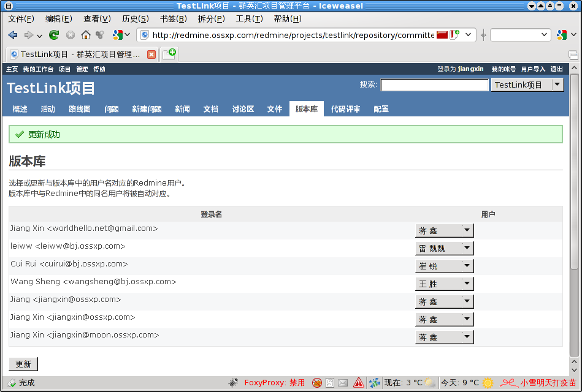582x392 pixels.
Task: Click the 更新 submit button
Action: pyautogui.click(x=23, y=364)
